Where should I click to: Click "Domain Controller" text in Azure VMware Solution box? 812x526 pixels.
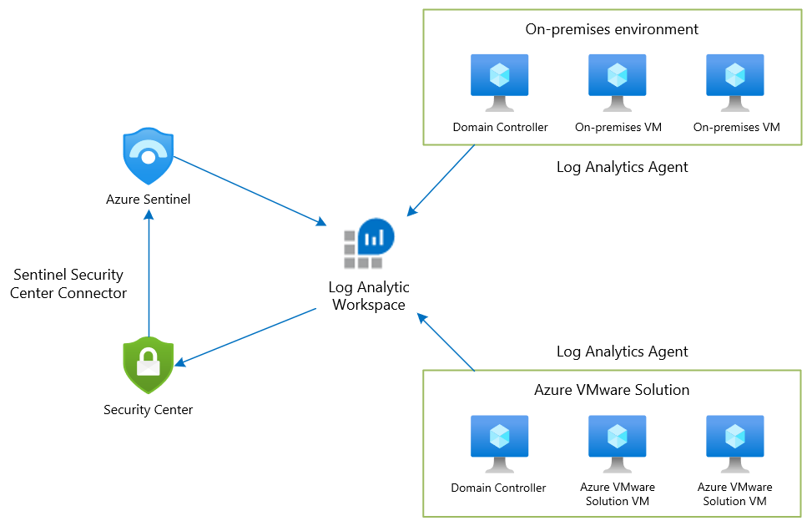pos(498,488)
